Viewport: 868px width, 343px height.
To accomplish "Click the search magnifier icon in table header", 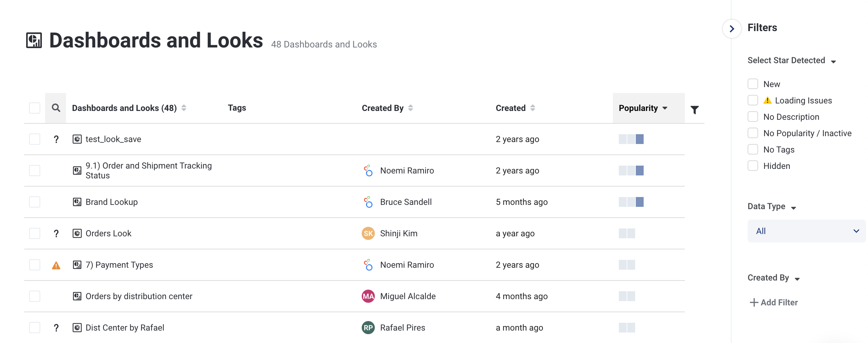I will 56,108.
